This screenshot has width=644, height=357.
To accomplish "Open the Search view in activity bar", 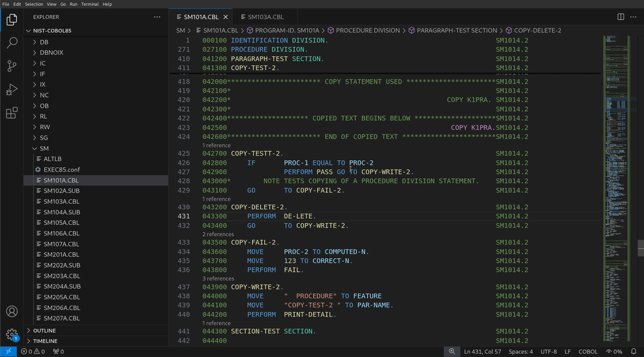I will point(12,43).
